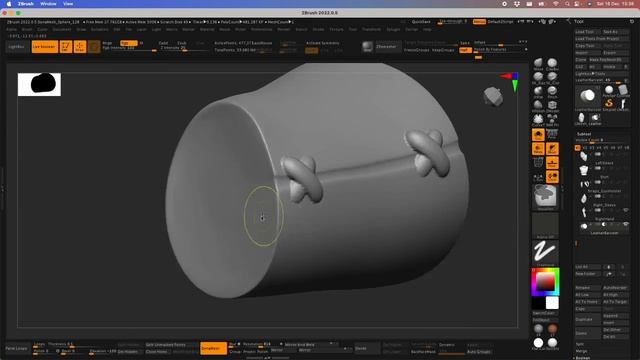Open the Transform palette menu
Viewport: 640px width, 360px height.
point(371,29)
